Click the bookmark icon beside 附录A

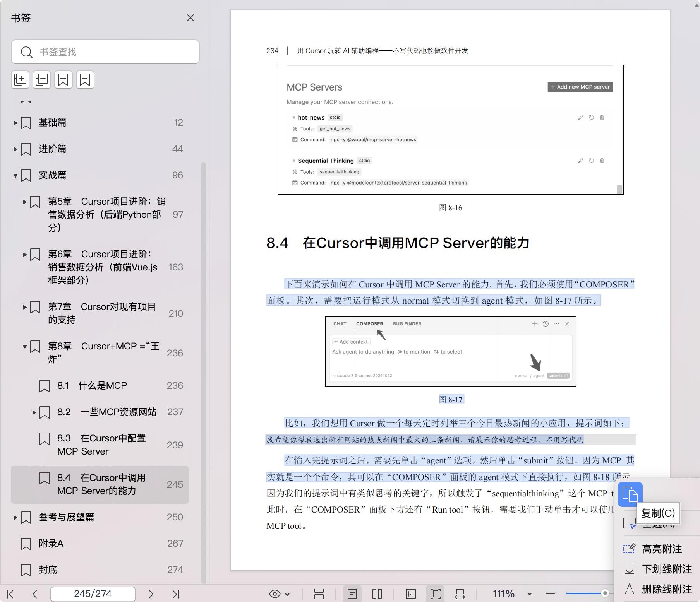coord(26,544)
